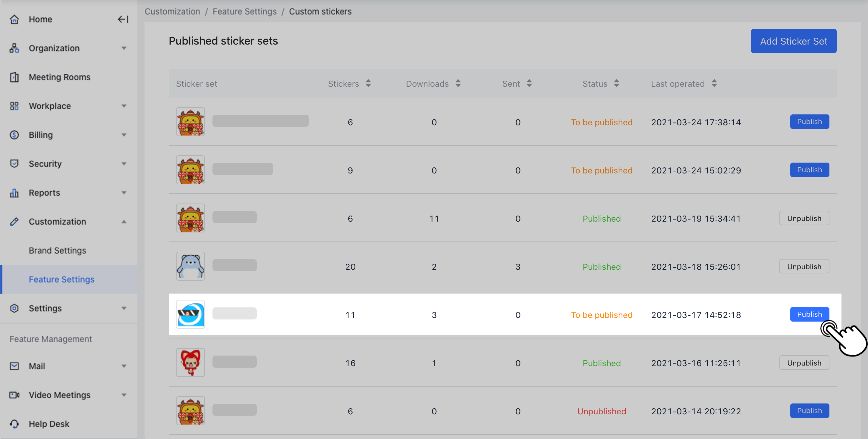Toggle sorting on the Stickers column
Screen dimensions: 868x439
point(368,83)
